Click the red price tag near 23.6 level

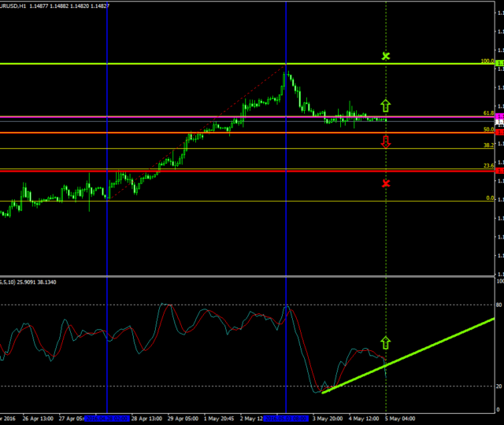coord(499,170)
